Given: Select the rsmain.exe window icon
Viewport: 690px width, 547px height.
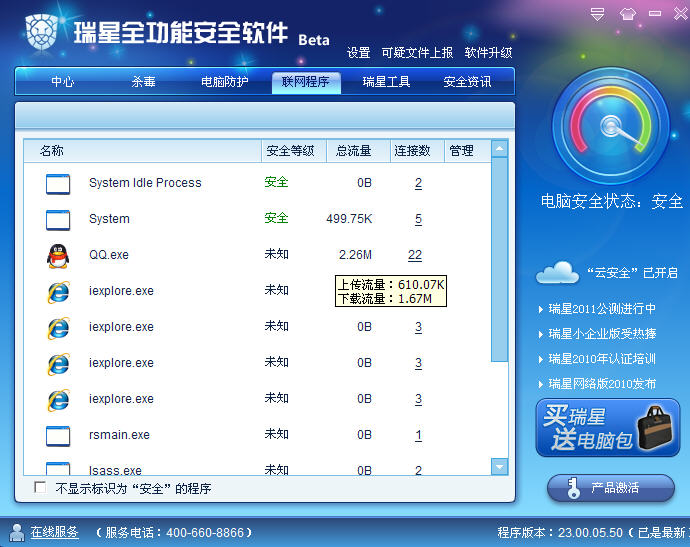Looking at the screenshot, I should (x=58, y=436).
